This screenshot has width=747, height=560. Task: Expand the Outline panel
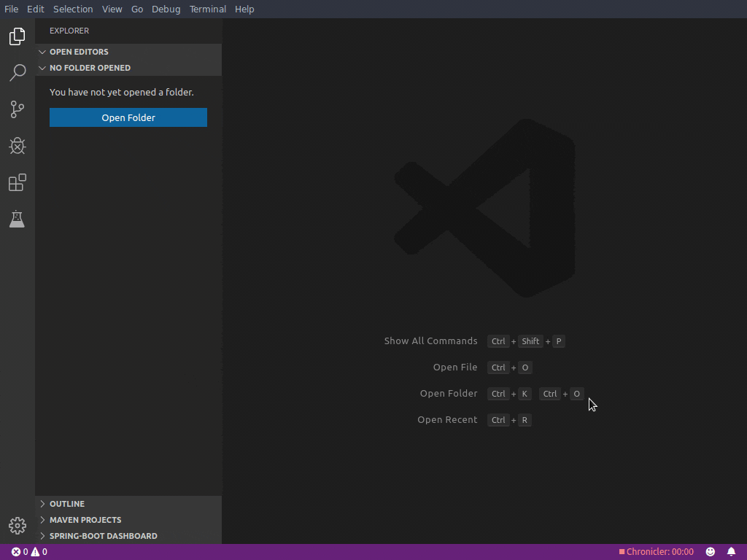click(x=67, y=504)
